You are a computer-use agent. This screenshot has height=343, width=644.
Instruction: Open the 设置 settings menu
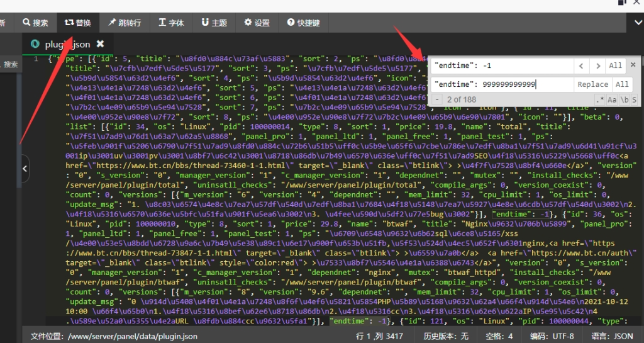pyautogui.click(x=257, y=23)
